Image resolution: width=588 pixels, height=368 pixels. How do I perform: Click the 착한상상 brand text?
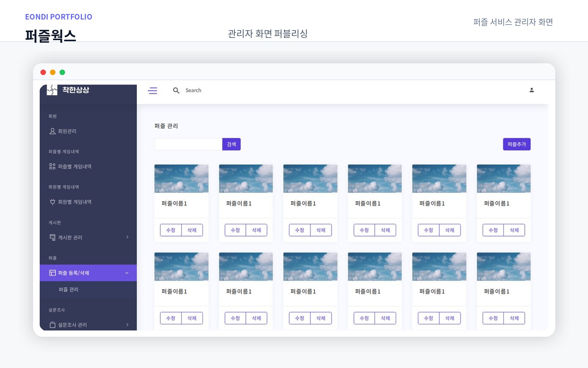pos(76,90)
